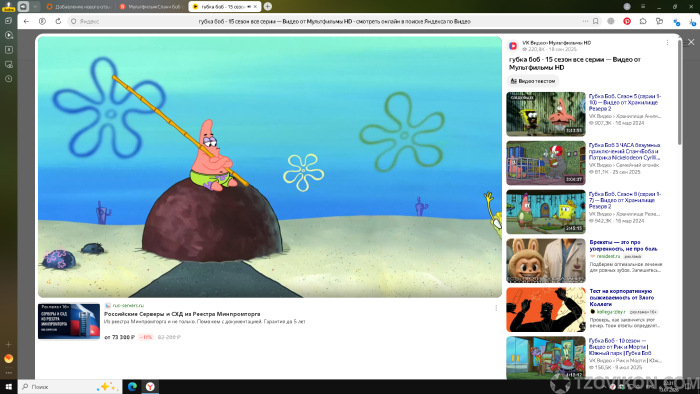This screenshot has height=394, width=700.
Task: Open the history clock icon in sidebar
Action: pos(8,79)
